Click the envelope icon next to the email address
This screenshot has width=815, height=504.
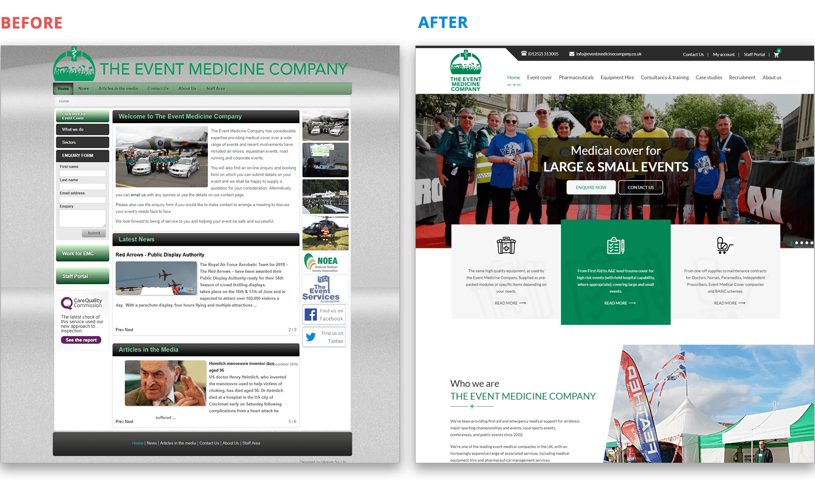coord(571,53)
